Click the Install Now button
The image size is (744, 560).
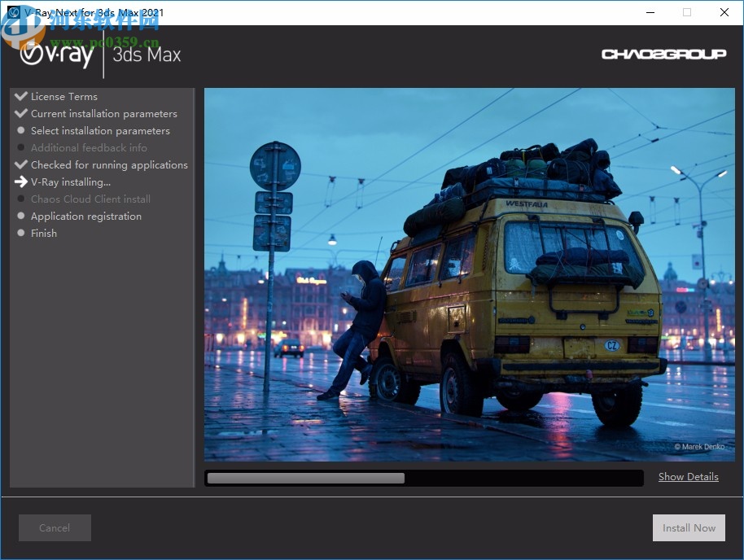(x=689, y=527)
